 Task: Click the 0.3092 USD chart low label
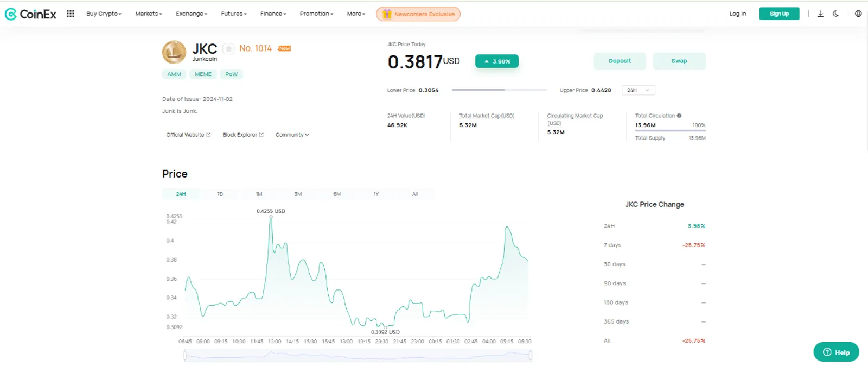[385, 332]
